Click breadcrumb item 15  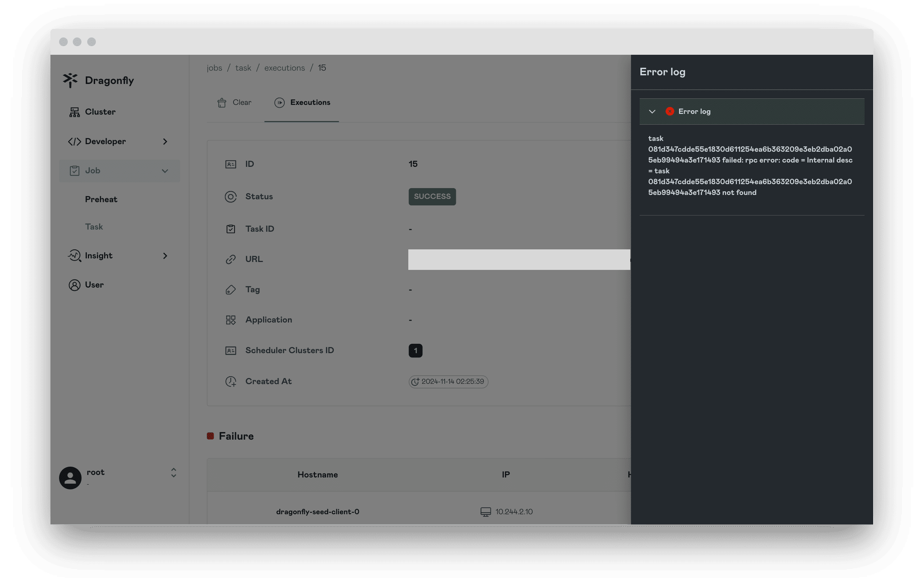click(322, 68)
